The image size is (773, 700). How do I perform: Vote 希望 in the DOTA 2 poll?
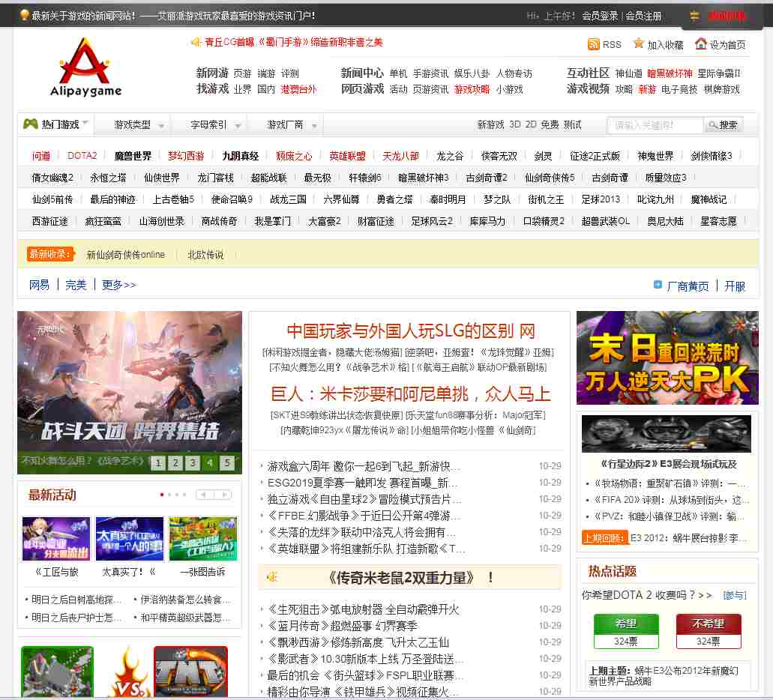[x=626, y=624]
